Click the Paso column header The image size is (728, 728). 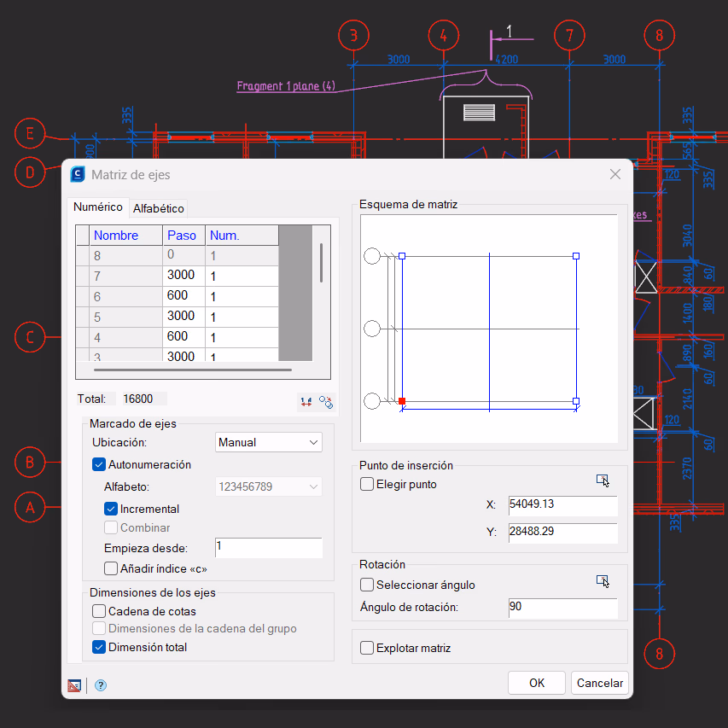pyautogui.click(x=183, y=236)
